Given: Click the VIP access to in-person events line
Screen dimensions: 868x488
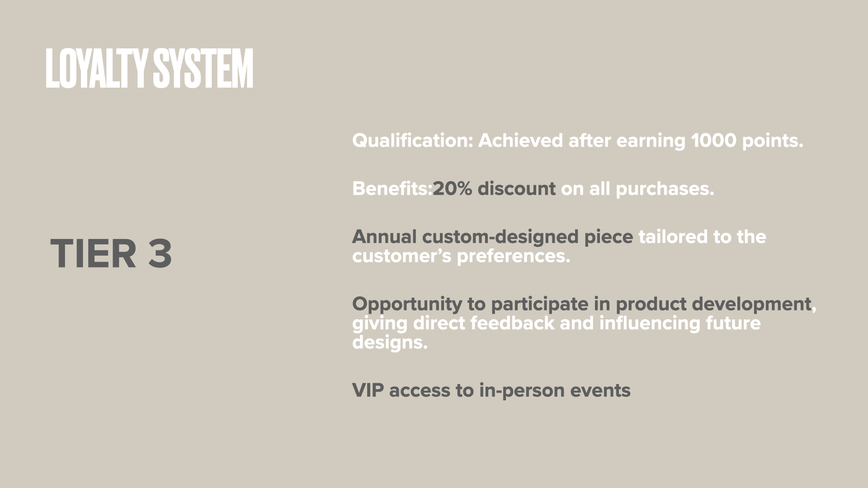Looking at the screenshot, I should 491,390.
